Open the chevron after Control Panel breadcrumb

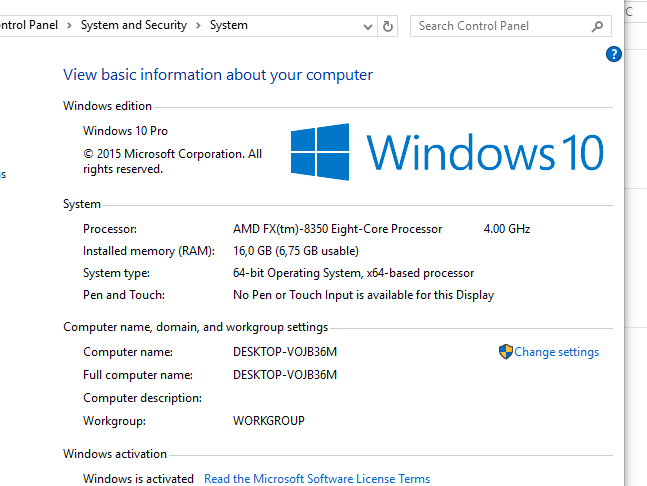coord(69,26)
